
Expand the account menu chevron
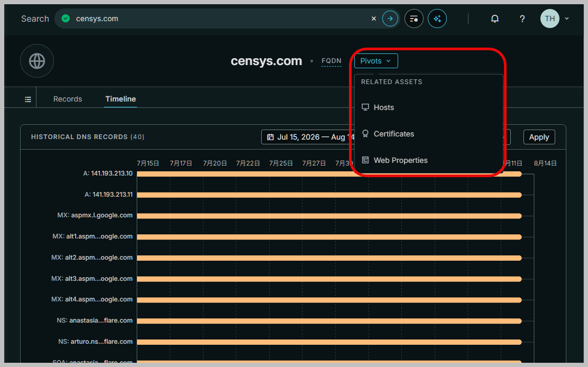(567, 19)
